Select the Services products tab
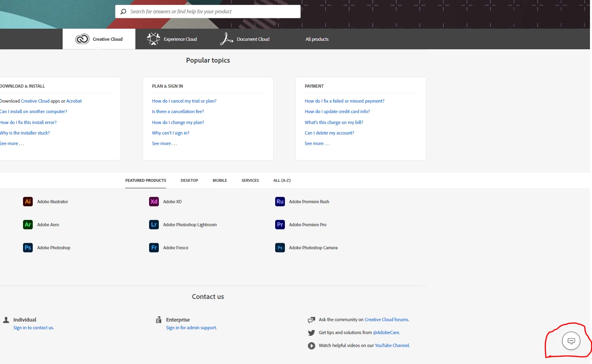592x364 pixels. tap(250, 181)
